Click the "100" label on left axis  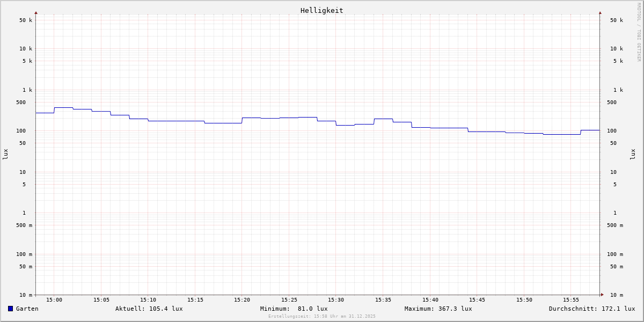tap(21, 131)
